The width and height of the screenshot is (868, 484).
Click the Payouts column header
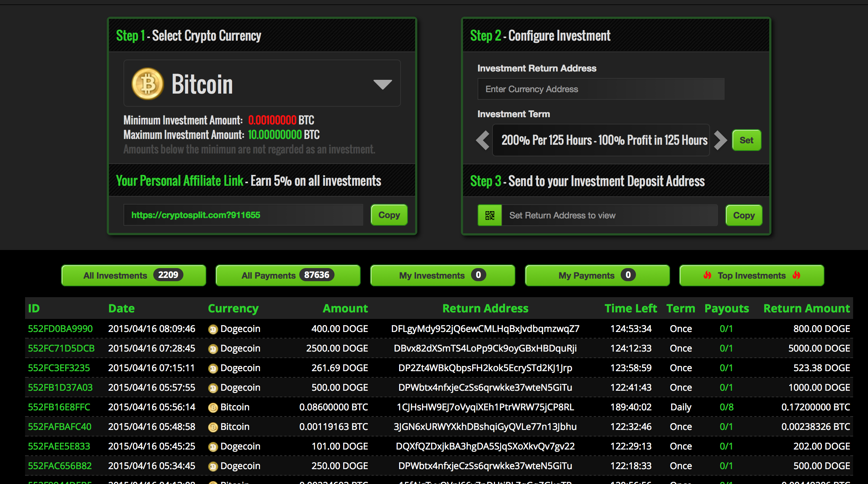[727, 308]
